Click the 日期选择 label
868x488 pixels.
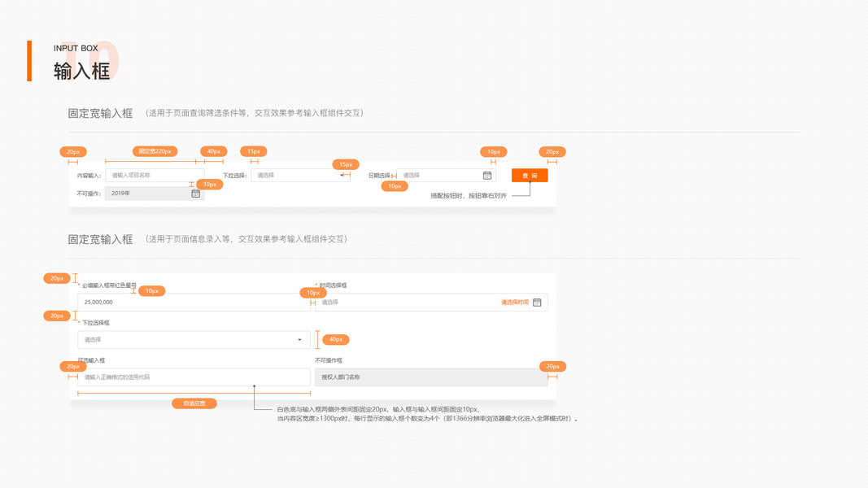(x=379, y=176)
